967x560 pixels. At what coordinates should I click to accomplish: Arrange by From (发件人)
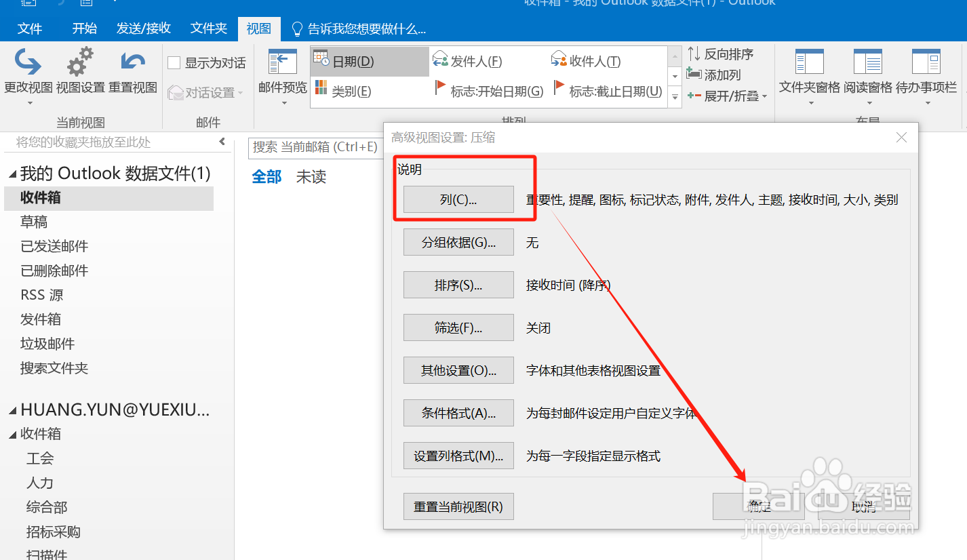467,61
